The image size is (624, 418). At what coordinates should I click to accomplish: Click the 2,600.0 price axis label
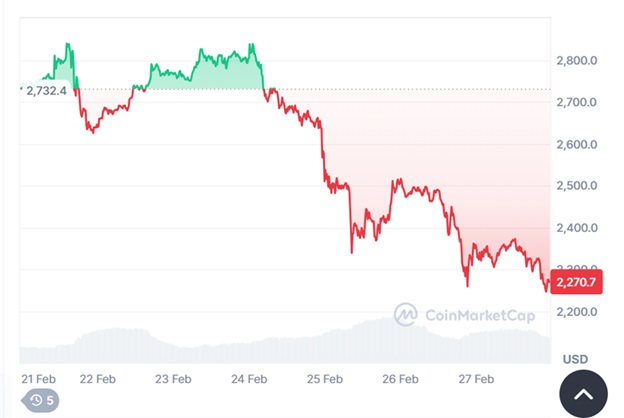[576, 144]
